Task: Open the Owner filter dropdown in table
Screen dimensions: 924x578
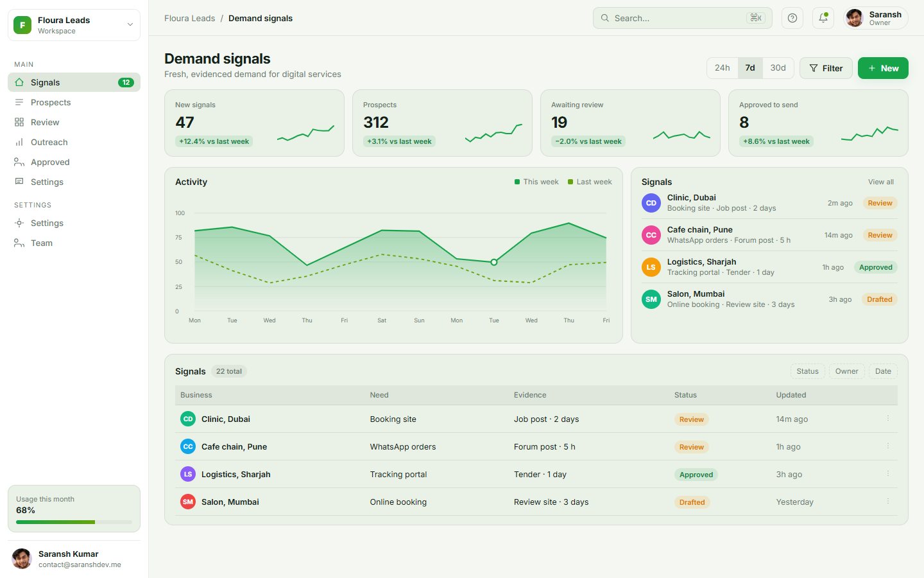Action: click(846, 371)
